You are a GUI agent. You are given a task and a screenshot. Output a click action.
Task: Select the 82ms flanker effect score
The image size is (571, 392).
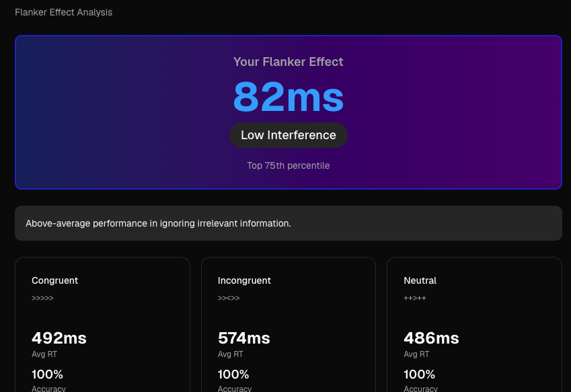[x=288, y=97]
